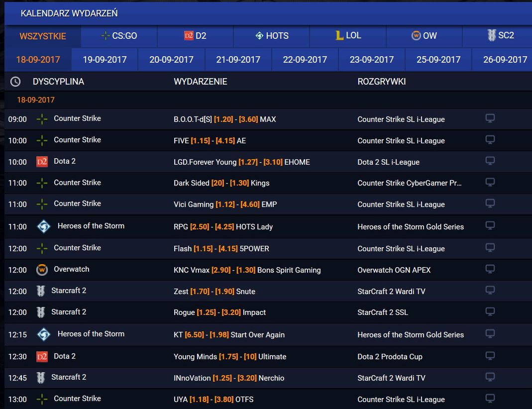Click the clock icon in the table header
This screenshot has height=409, width=532.
15,82
